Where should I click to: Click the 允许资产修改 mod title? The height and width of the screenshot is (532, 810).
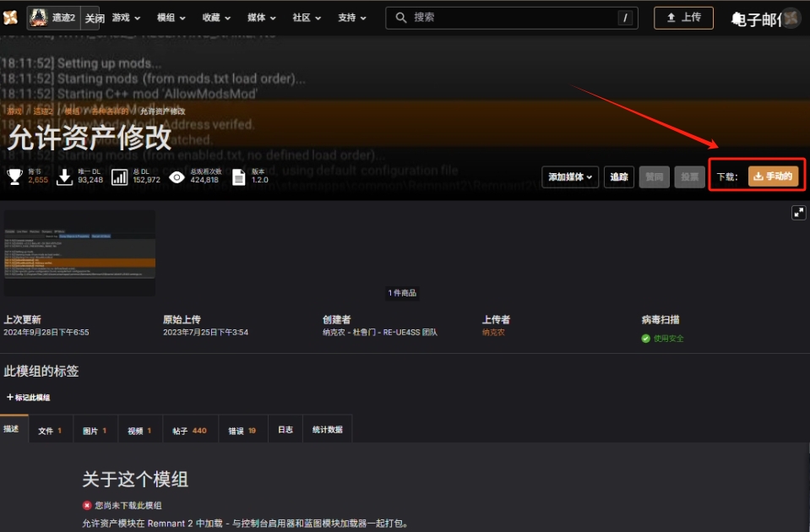coord(90,138)
